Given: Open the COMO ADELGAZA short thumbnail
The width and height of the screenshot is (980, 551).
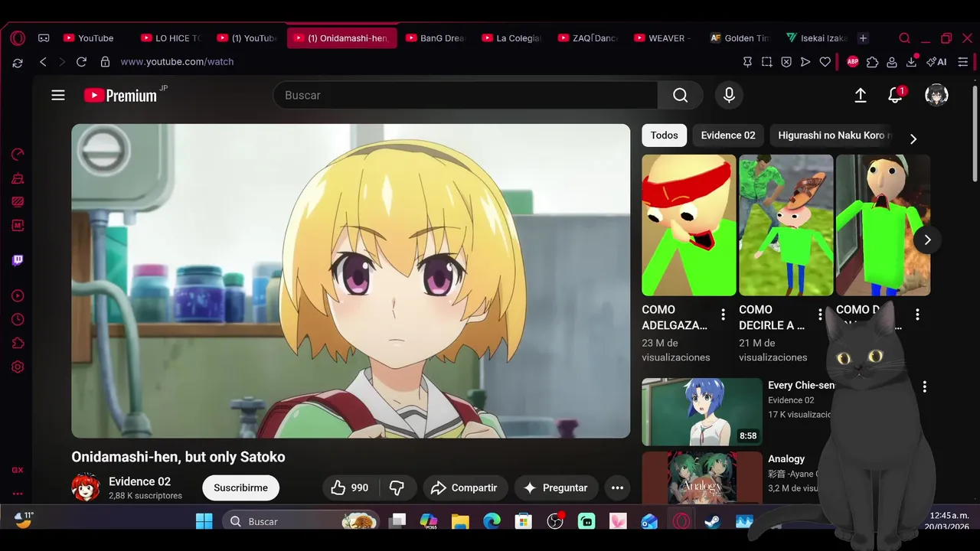Looking at the screenshot, I should [x=689, y=225].
